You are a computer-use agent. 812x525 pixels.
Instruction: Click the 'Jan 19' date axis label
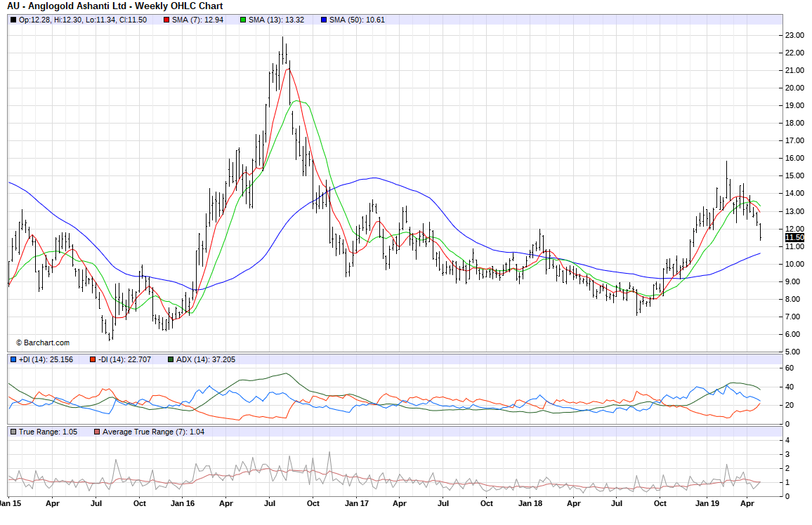(707, 503)
